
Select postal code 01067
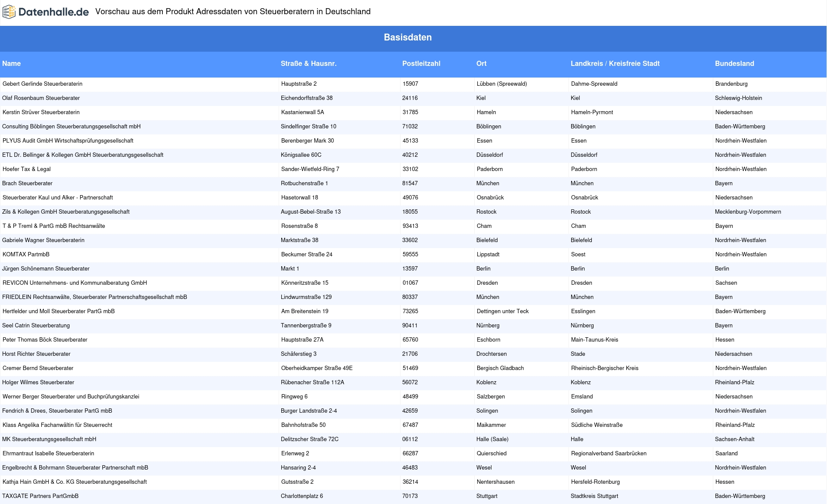[410, 283]
